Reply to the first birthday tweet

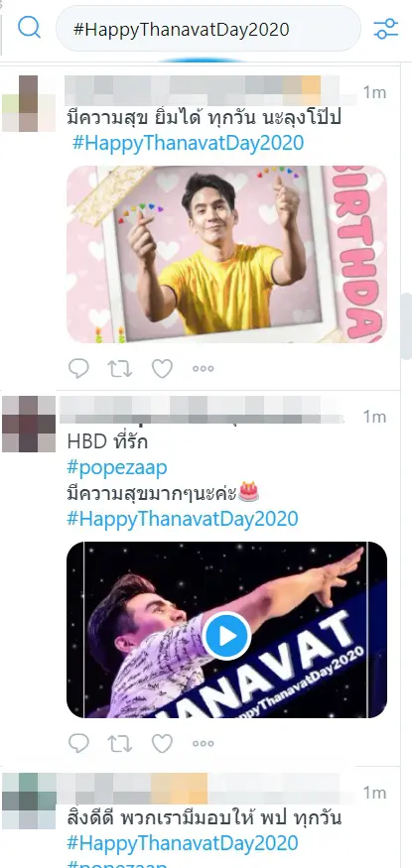click(78, 369)
